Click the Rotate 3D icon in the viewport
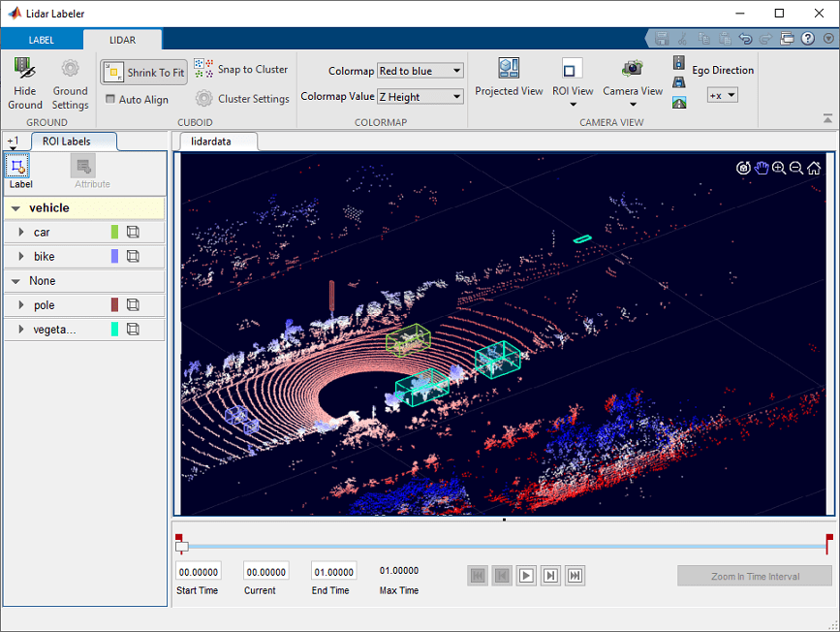 743,168
